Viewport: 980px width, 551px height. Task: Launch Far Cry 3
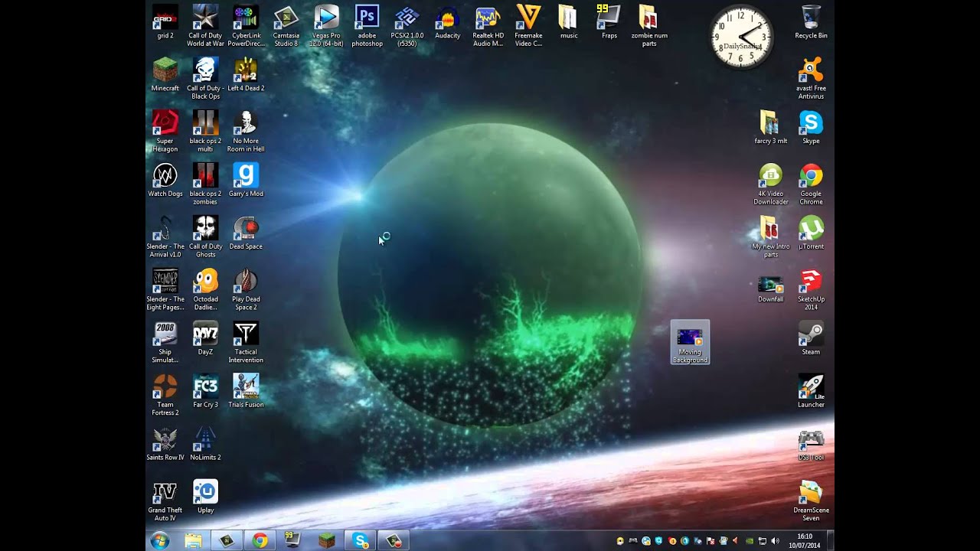(204, 387)
